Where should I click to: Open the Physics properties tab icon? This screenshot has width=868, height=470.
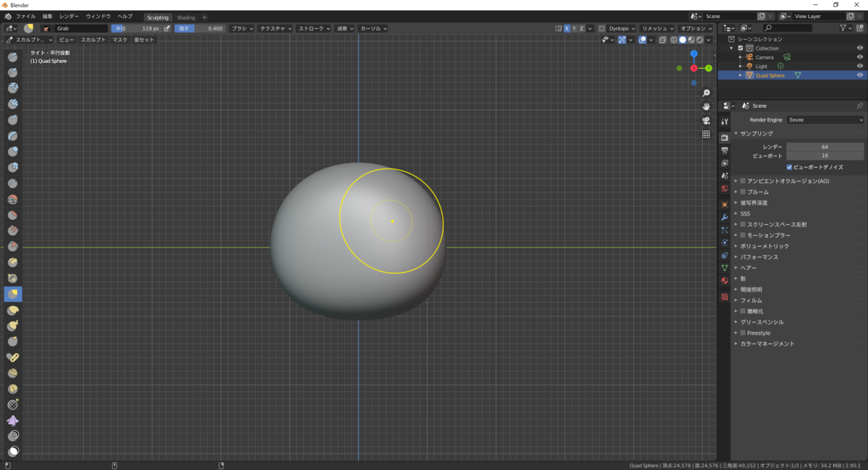point(724,242)
